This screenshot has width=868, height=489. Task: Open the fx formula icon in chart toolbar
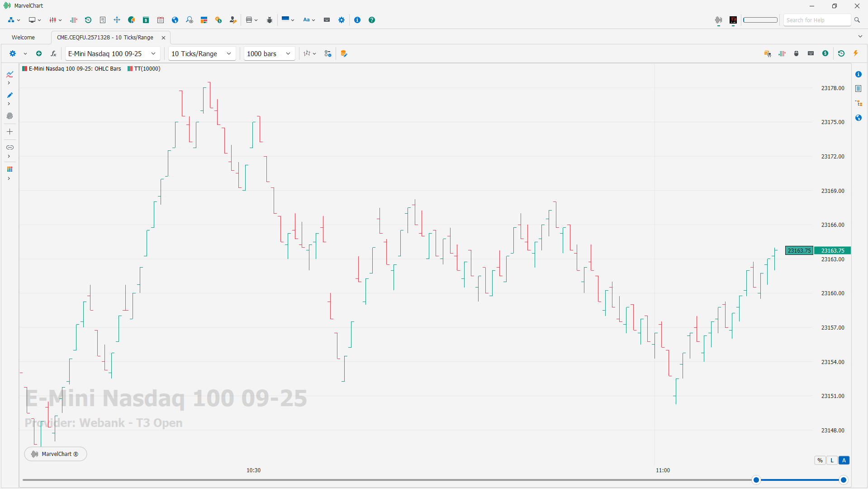tap(53, 53)
